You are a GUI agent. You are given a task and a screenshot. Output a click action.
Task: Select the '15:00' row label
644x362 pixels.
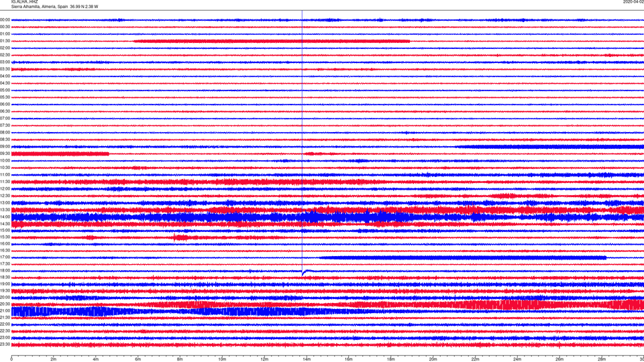5,230
